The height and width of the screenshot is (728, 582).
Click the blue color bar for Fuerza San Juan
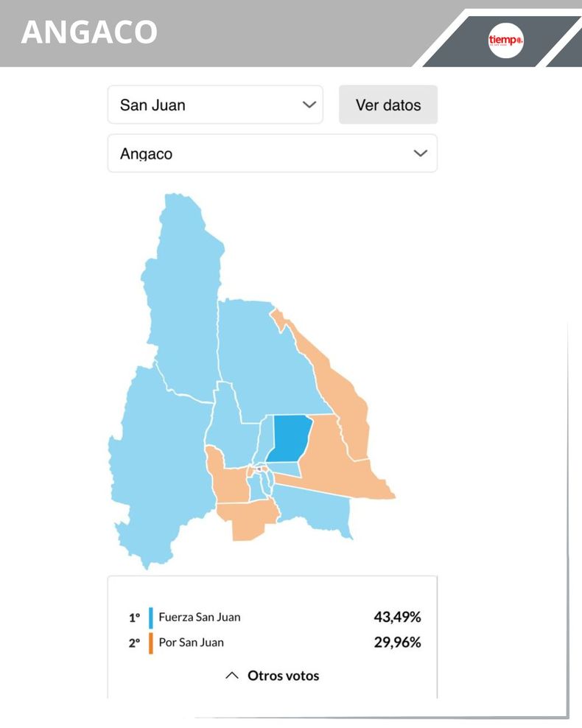click(151, 617)
